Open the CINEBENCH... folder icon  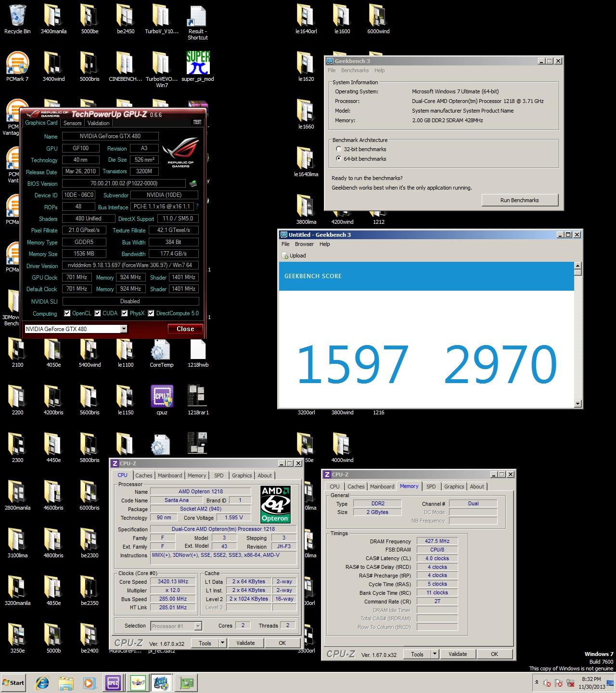point(125,67)
